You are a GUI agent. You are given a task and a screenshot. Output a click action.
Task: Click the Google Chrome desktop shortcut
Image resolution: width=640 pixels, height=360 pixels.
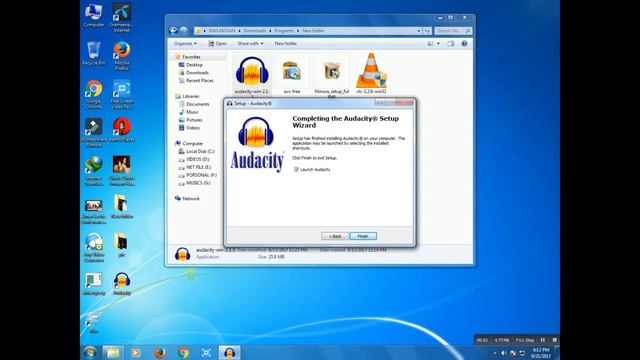(x=93, y=94)
